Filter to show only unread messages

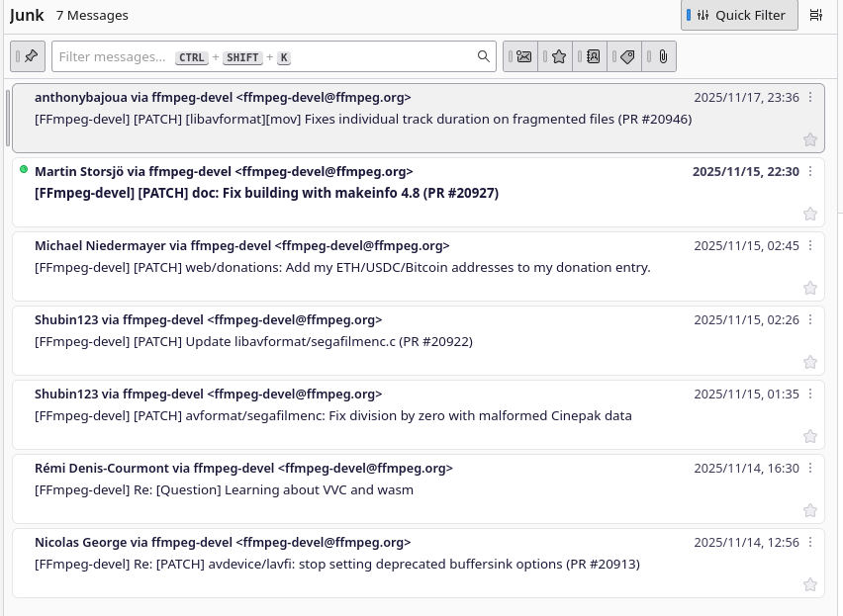[523, 56]
